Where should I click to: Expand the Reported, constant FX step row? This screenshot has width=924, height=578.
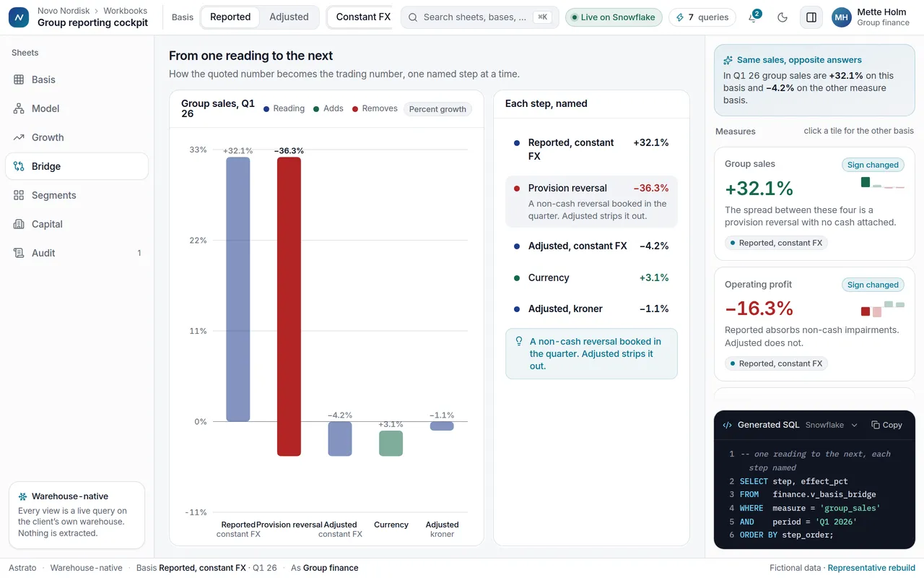(591, 150)
